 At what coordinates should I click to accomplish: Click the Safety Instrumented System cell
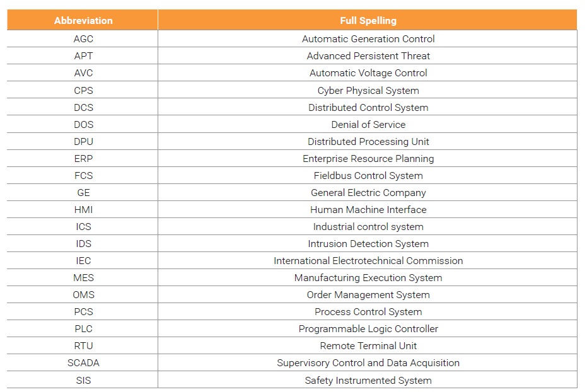tap(368, 381)
